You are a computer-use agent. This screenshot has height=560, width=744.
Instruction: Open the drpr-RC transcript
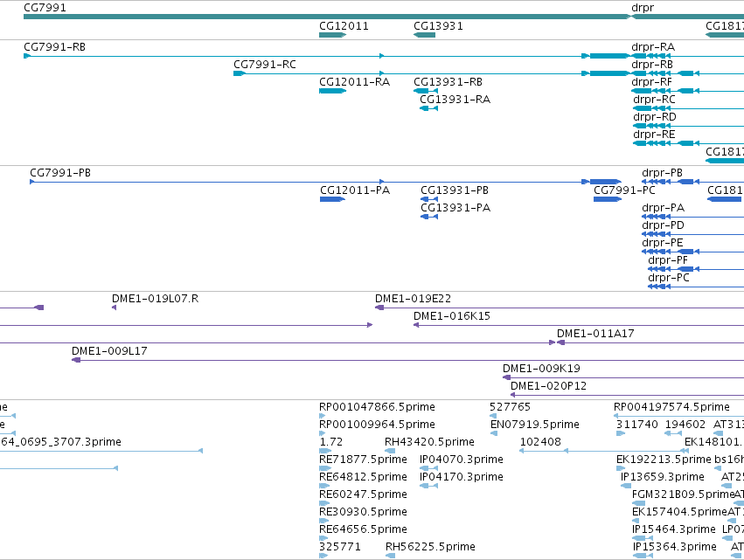point(654,100)
